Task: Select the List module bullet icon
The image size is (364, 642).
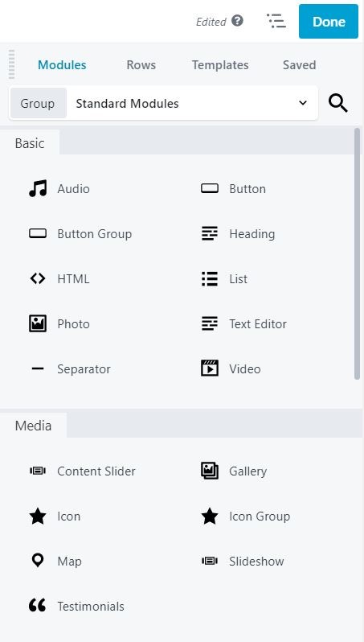Action: (x=210, y=279)
